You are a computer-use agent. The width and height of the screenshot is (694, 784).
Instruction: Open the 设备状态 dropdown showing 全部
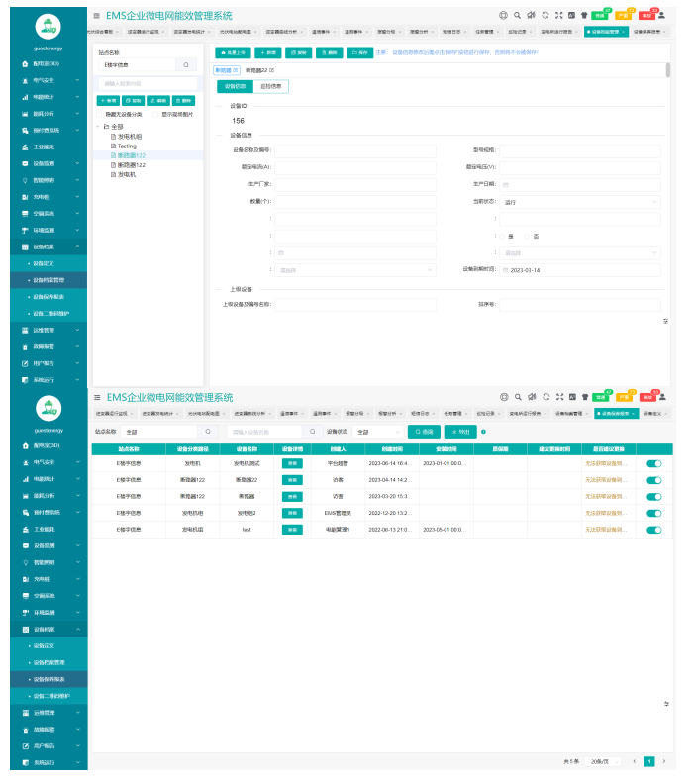(376, 432)
